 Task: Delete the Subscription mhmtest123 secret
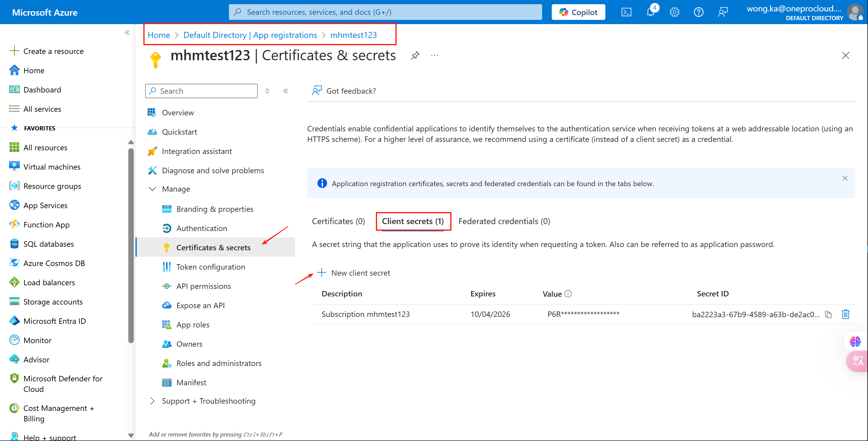click(845, 314)
